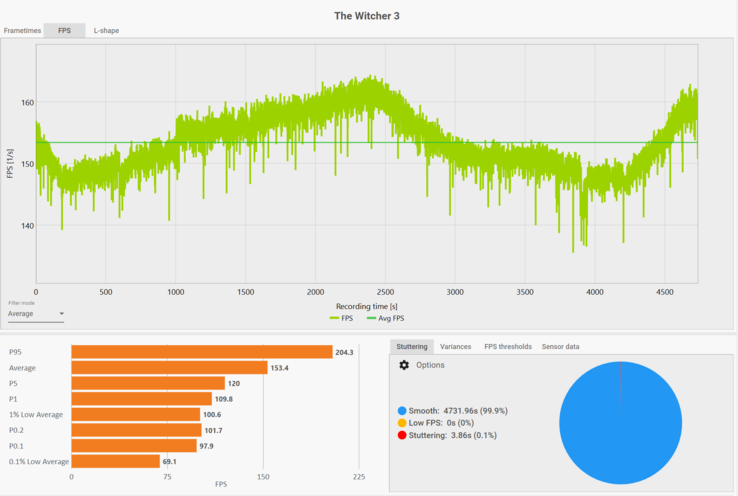The image size is (738, 496).
Task: Click the blue Smooth legend dot
Action: click(402, 410)
